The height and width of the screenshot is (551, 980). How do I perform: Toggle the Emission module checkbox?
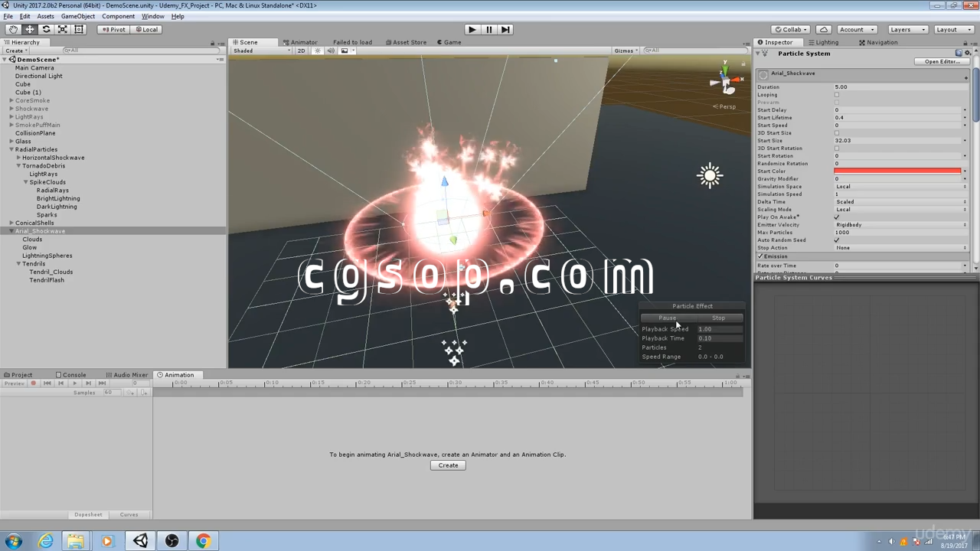760,256
